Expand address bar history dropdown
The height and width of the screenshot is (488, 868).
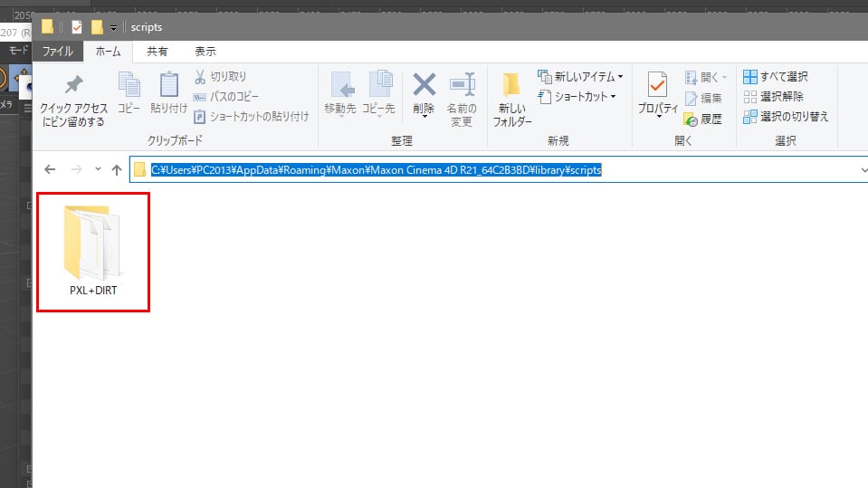[x=863, y=170]
